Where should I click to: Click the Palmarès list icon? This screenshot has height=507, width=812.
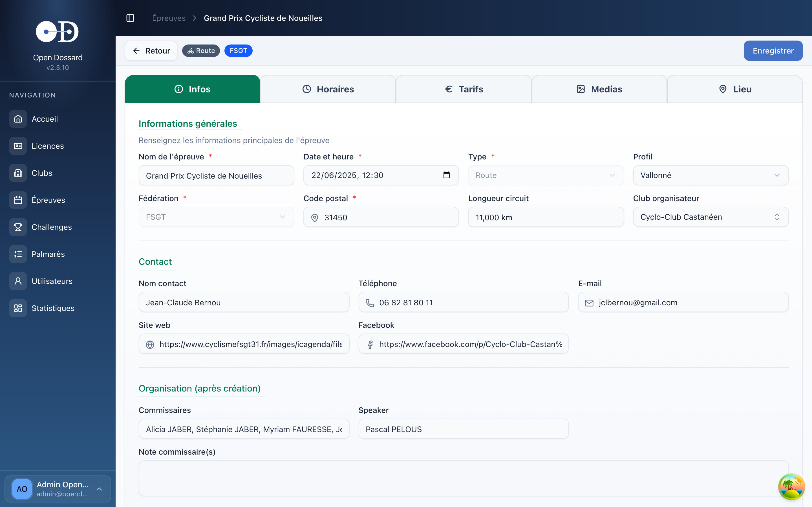pyautogui.click(x=18, y=254)
